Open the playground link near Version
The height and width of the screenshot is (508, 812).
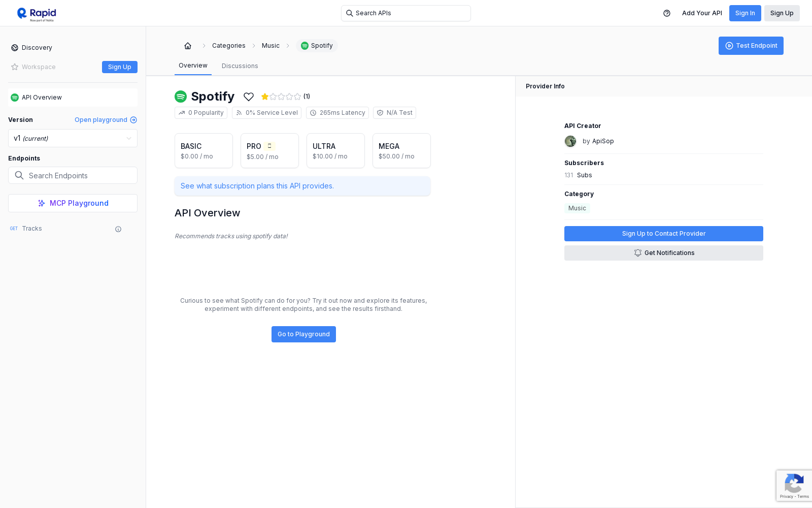(x=106, y=120)
